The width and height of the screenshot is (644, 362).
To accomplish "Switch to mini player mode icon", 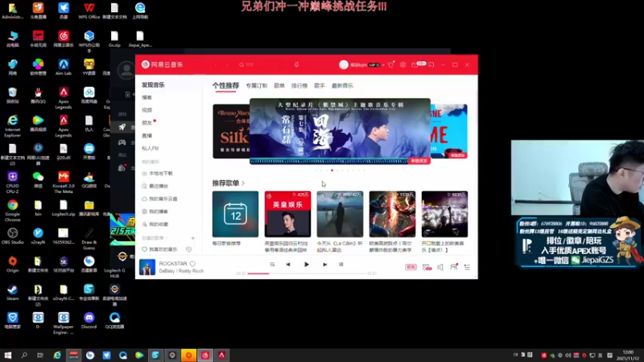I will [431, 64].
